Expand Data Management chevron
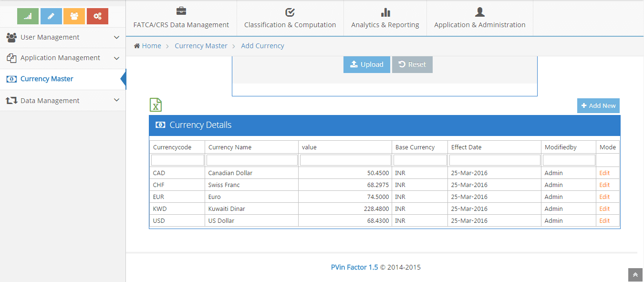This screenshot has width=644, height=282. click(x=117, y=100)
